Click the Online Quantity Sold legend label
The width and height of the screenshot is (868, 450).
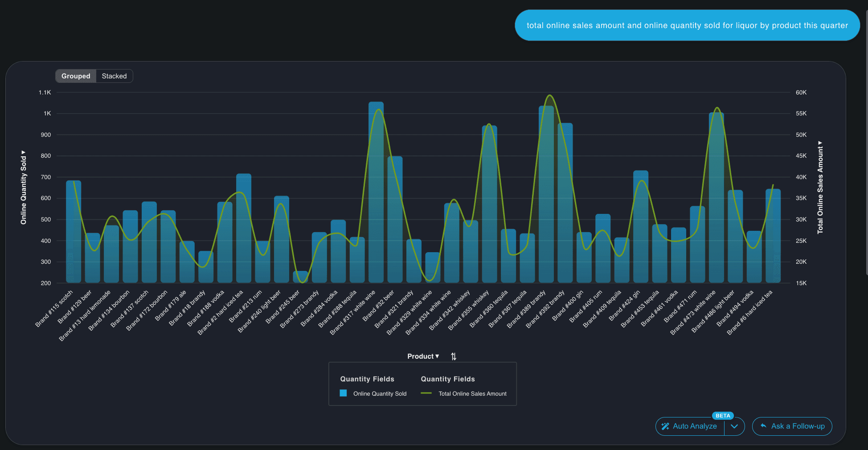click(x=380, y=394)
